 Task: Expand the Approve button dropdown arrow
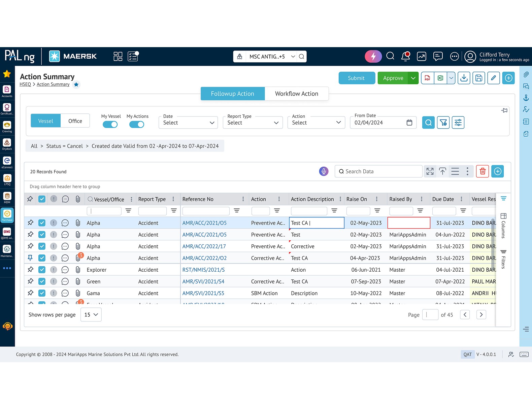click(413, 78)
